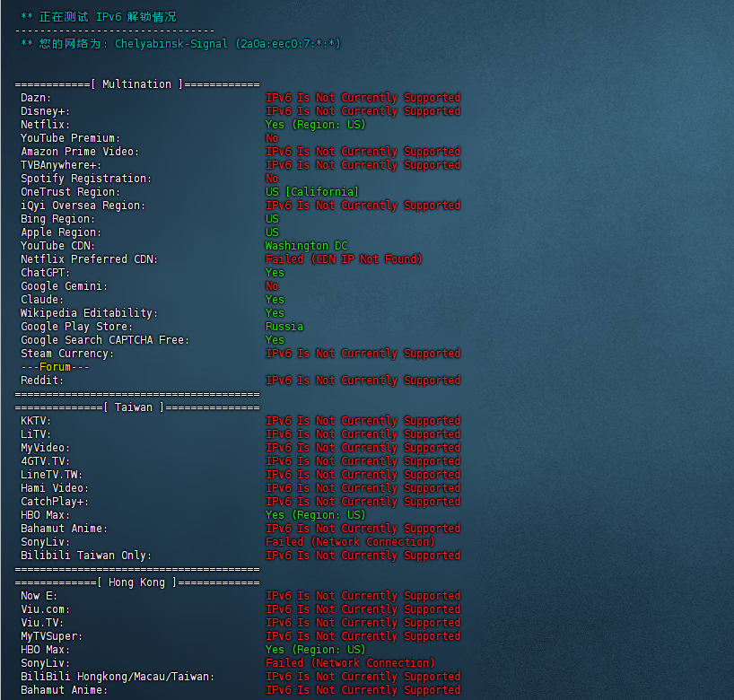
Task: Click the MyTVSuper: label
Action: (x=51, y=636)
